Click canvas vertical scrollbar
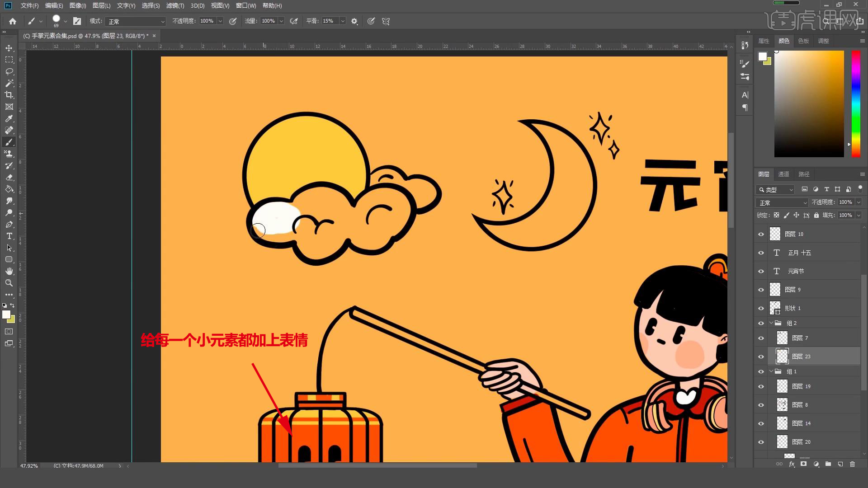Image resolution: width=868 pixels, height=488 pixels. 731,181
